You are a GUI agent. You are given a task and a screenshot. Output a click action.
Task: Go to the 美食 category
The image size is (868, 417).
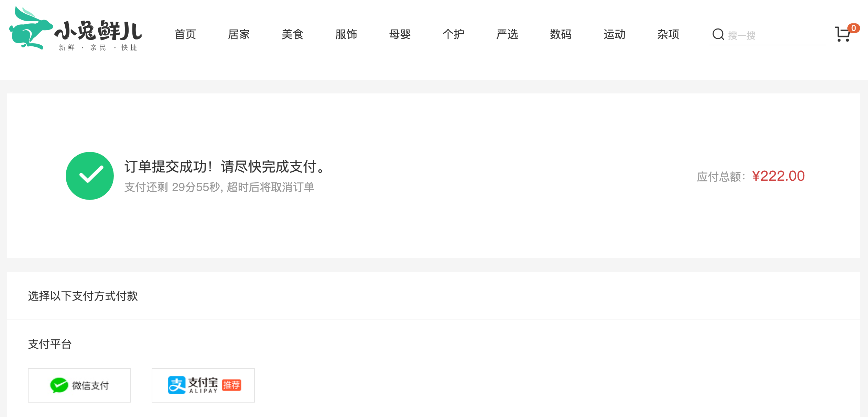tap(293, 34)
